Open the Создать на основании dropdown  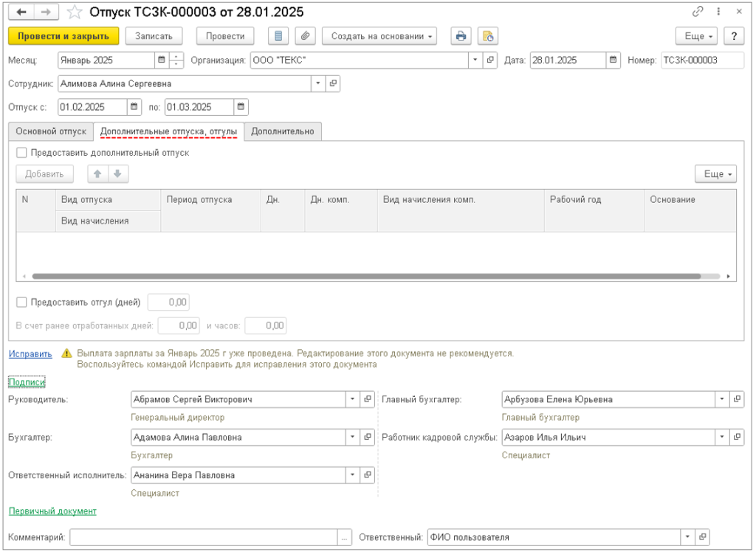tap(380, 36)
